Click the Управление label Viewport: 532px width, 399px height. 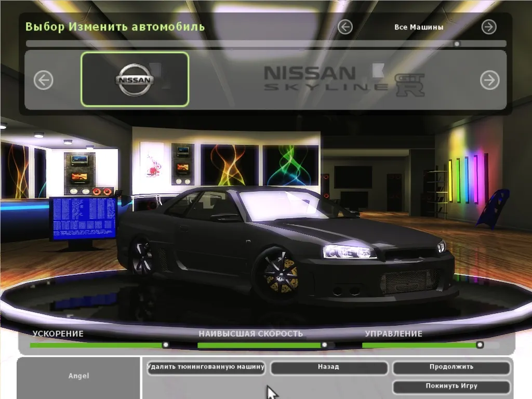394,334
